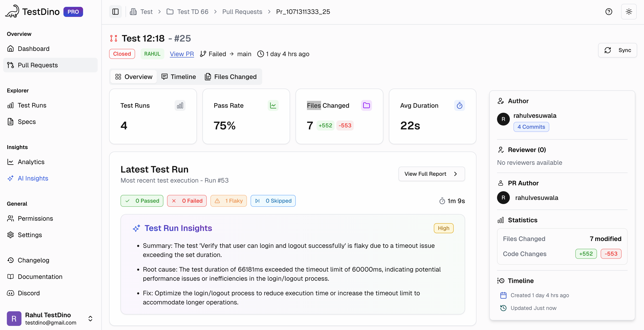Open the View PR link
The image size is (644, 330).
(181, 54)
